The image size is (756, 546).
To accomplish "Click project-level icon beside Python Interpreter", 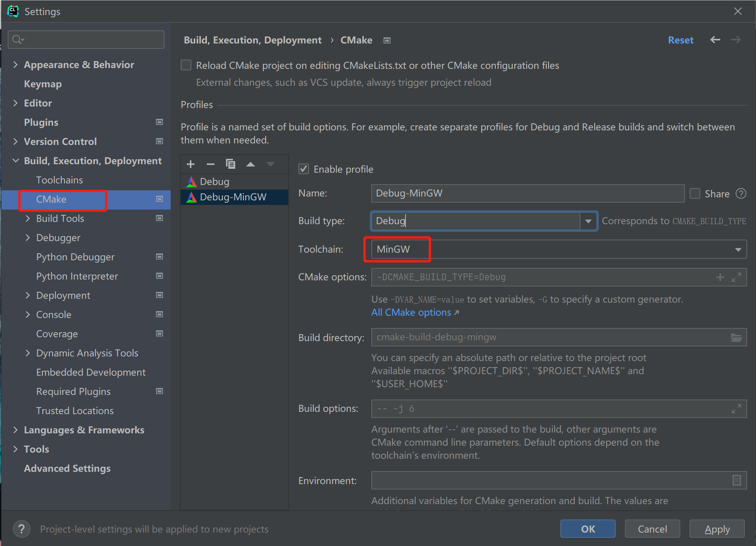I will (x=160, y=276).
